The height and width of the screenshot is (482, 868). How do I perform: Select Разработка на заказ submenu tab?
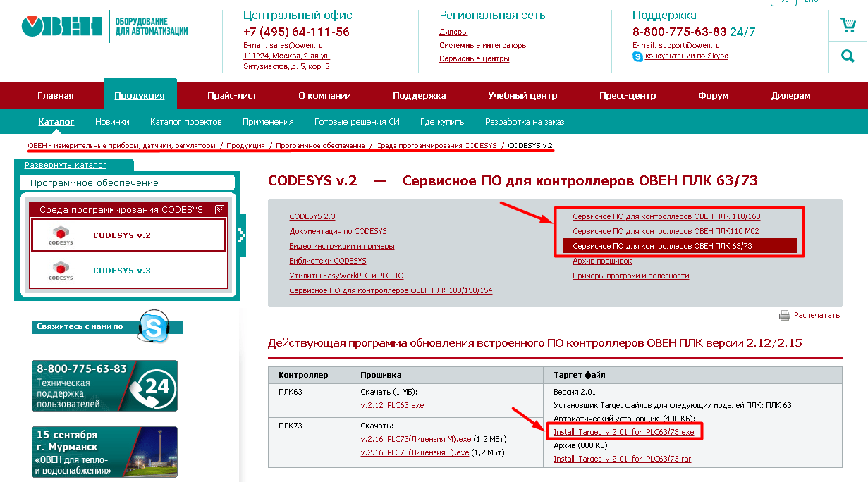pyautogui.click(x=525, y=122)
